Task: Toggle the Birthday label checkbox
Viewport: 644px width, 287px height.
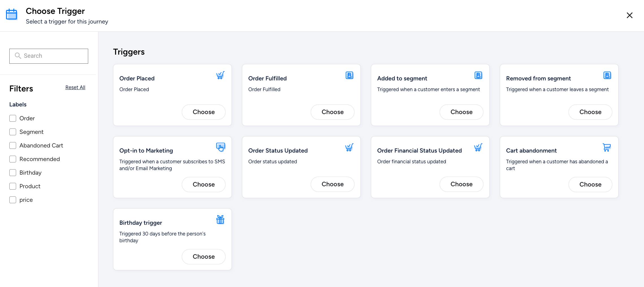Action: pyautogui.click(x=13, y=173)
